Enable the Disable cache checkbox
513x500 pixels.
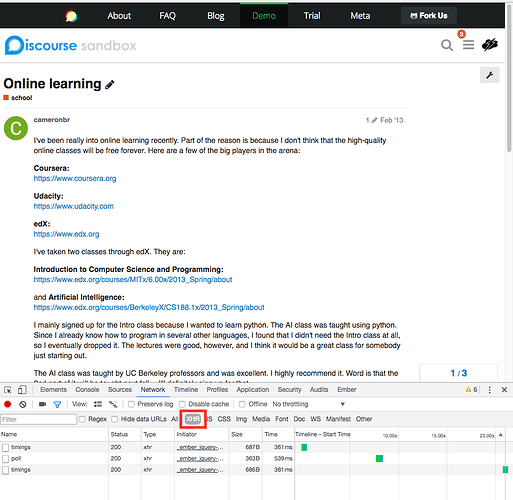(182, 404)
